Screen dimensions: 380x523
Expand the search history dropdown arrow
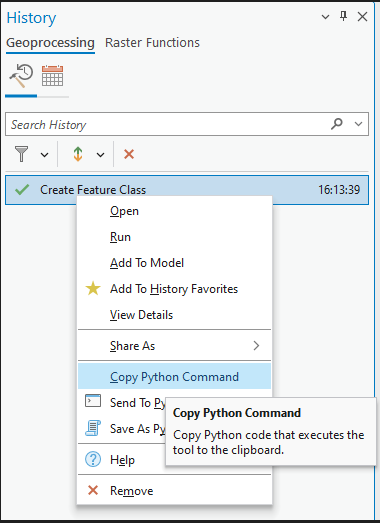pos(359,124)
